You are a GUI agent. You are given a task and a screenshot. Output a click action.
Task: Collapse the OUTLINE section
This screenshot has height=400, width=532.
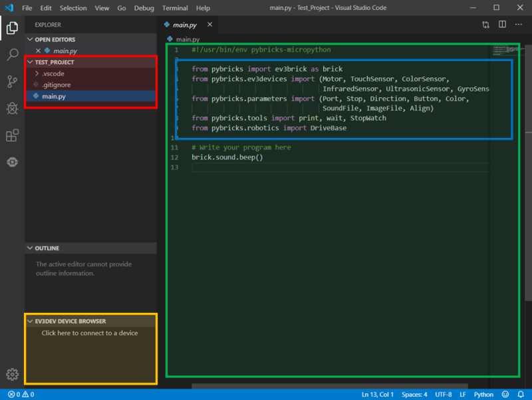(x=47, y=248)
